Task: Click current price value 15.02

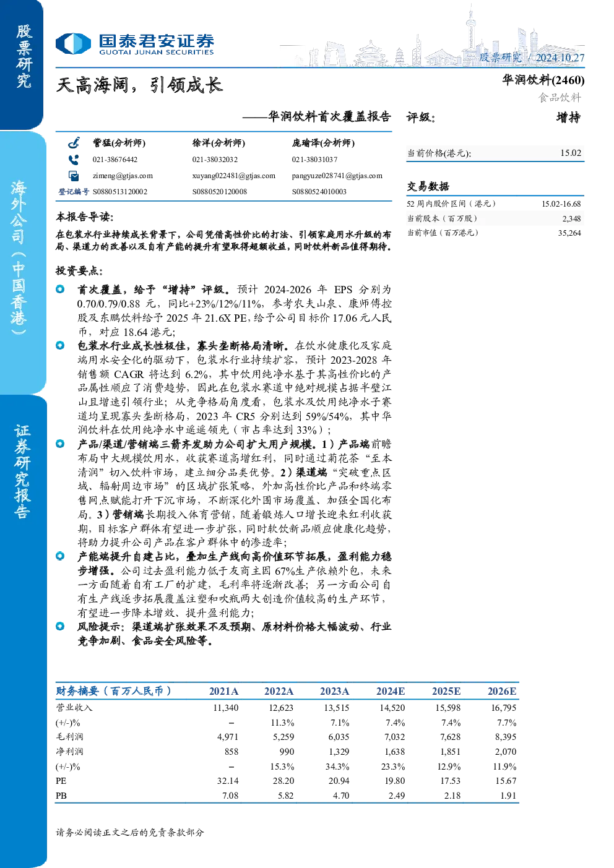Action: 571,153
